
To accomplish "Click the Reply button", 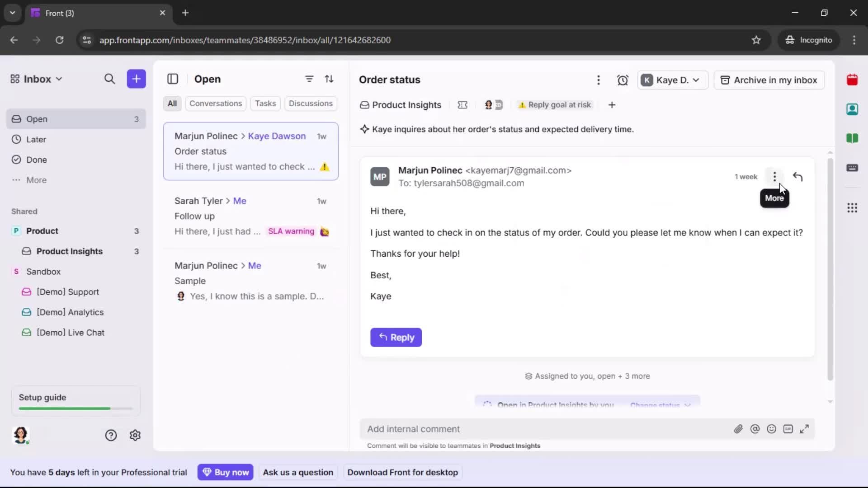I will click(x=396, y=337).
